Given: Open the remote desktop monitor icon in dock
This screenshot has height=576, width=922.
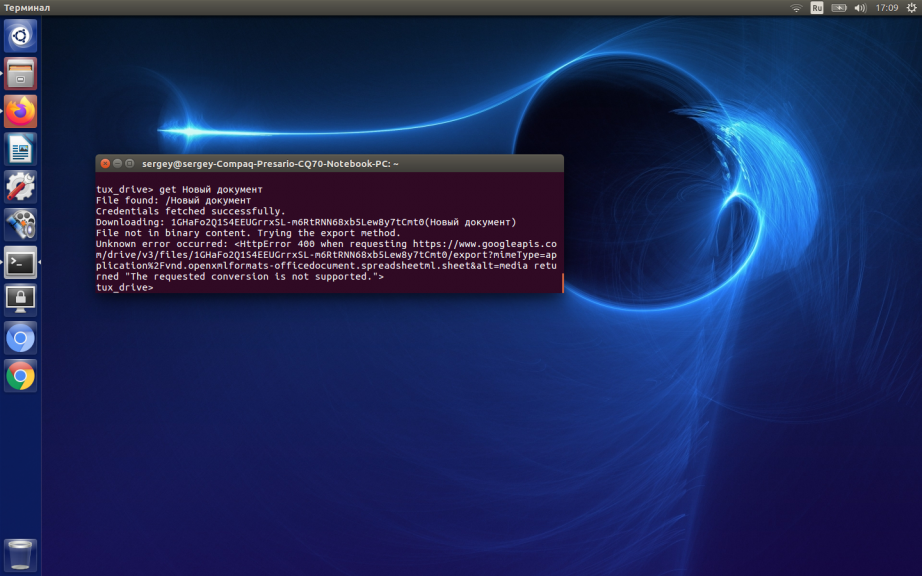Looking at the screenshot, I should pyautogui.click(x=20, y=299).
